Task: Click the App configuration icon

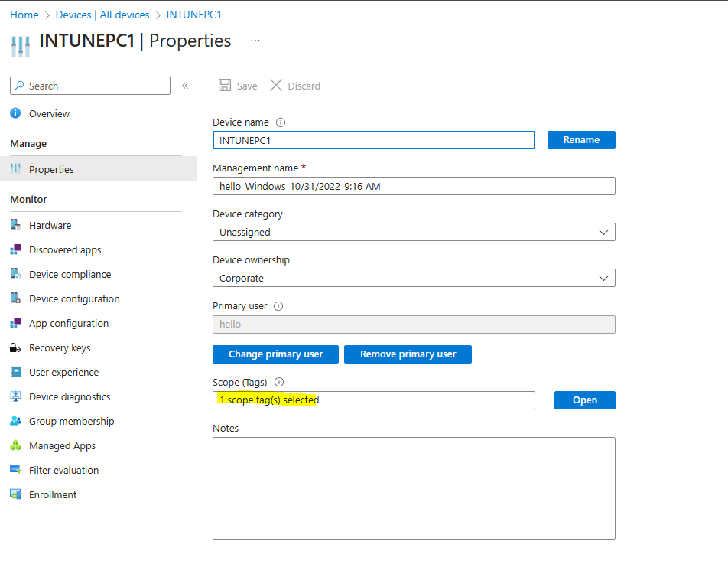Action: tap(16, 322)
